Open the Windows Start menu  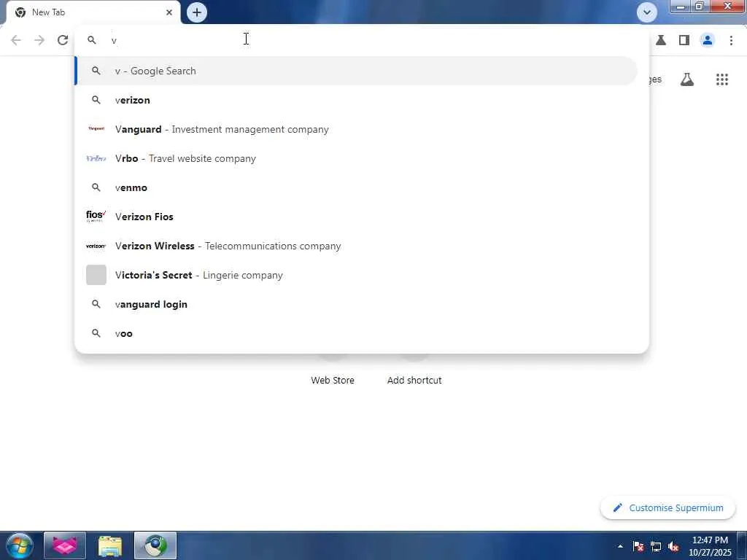pyautogui.click(x=20, y=545)
